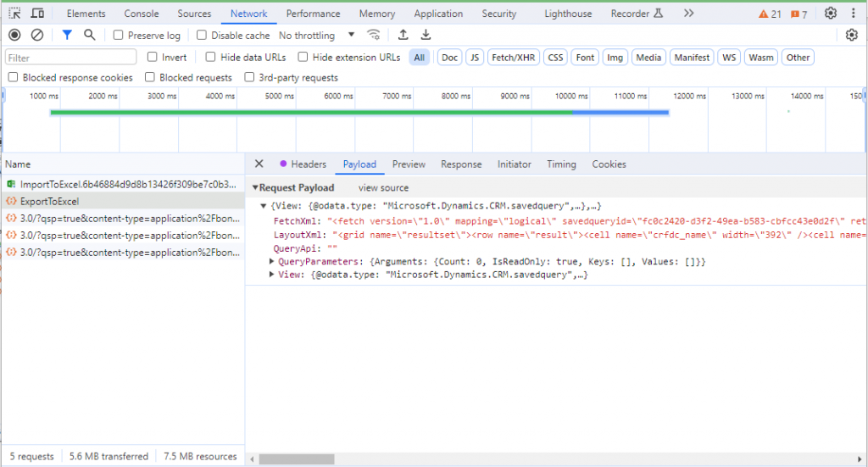Click the payload horizontal scrollbar thumb
The width and height of the screenshot is (868, 467).
[297, 459]
